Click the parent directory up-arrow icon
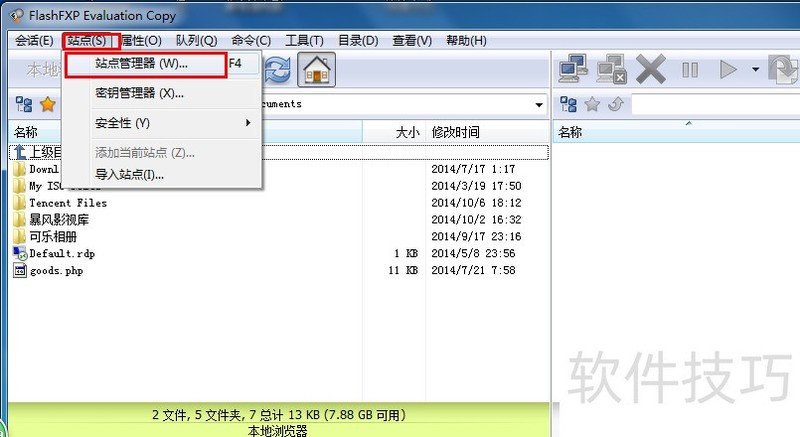This screenshot has width=800, height=437. pyautogui.click(x=19, y=152)
